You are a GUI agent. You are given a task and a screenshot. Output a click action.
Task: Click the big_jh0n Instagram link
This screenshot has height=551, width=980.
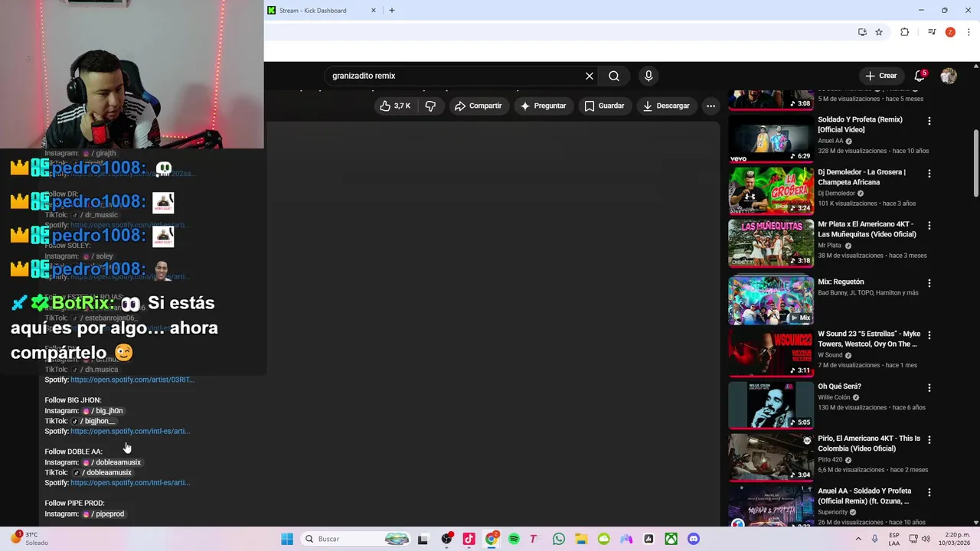(x=103, y=411)
